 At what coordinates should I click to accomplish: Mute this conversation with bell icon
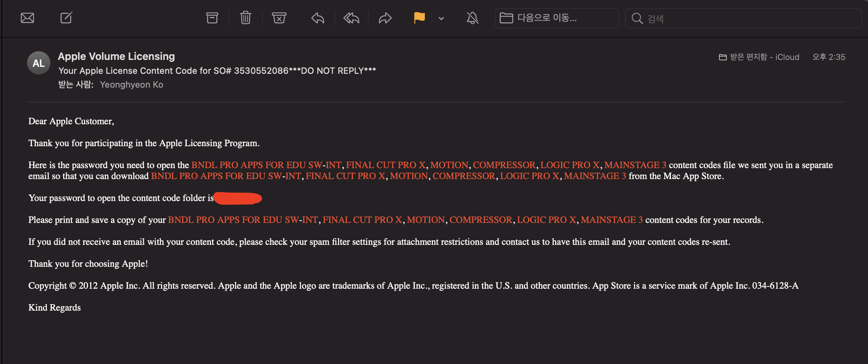[472, 18]
